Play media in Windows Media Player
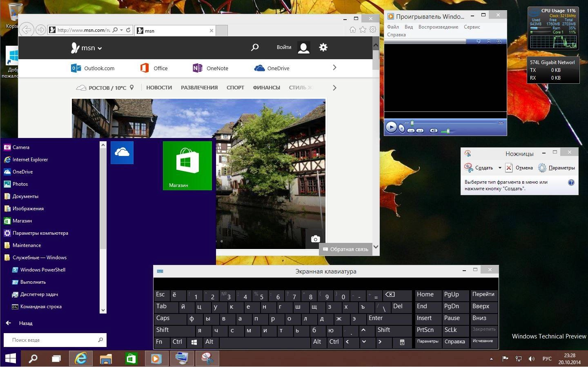This screenshot has width=588, height=367. [x=391, y=127]
